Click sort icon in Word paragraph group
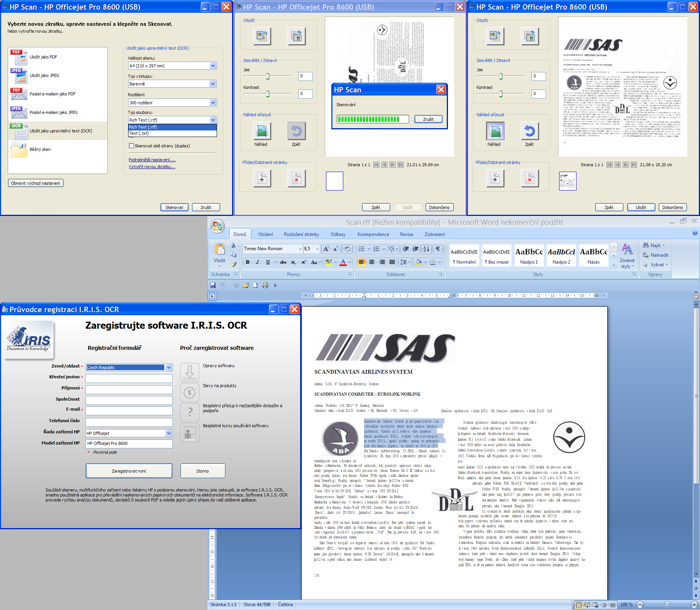 click(426, 249)
